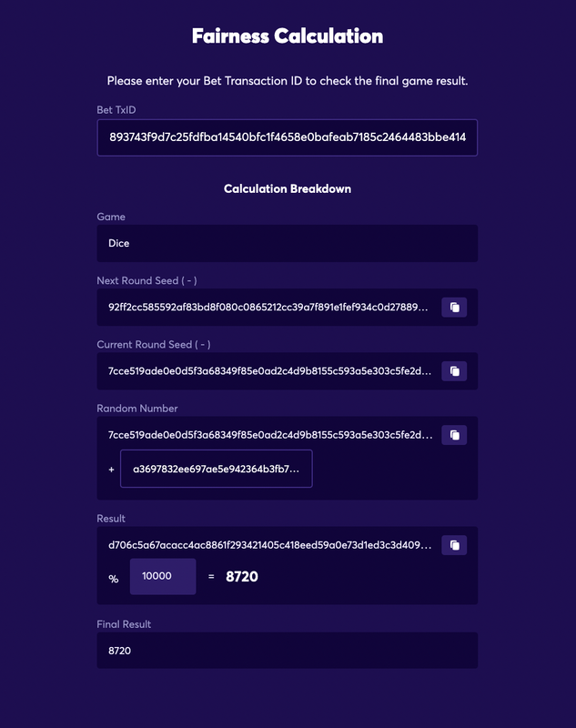Click the bet transaction ID instruction text
Image resolution: width=576 pixels, height=728 pixels.
(x=288, y=81)
